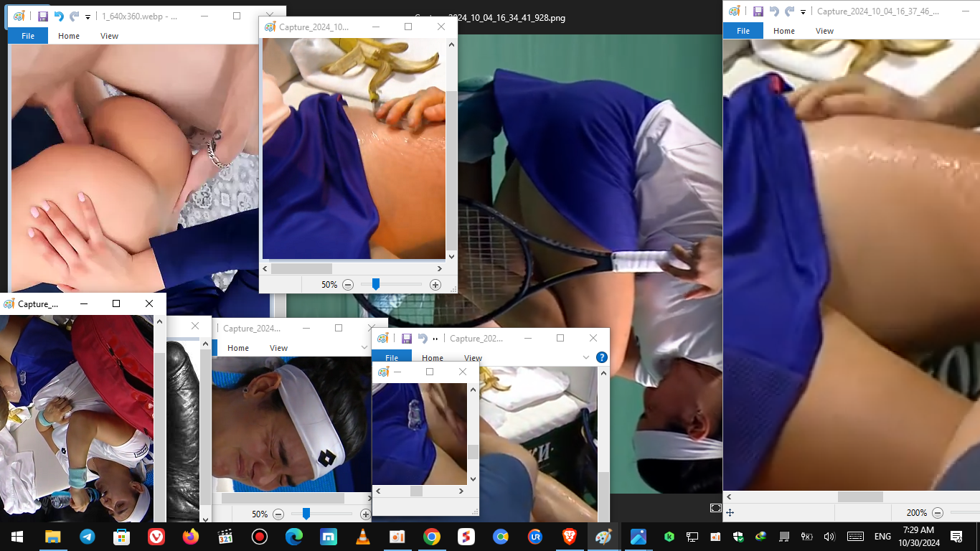The height and width of the screenshot is (551, 980).
Task: Launch Firefox from the taskbar
Action: pyautogui.click(x=191, y=537)
